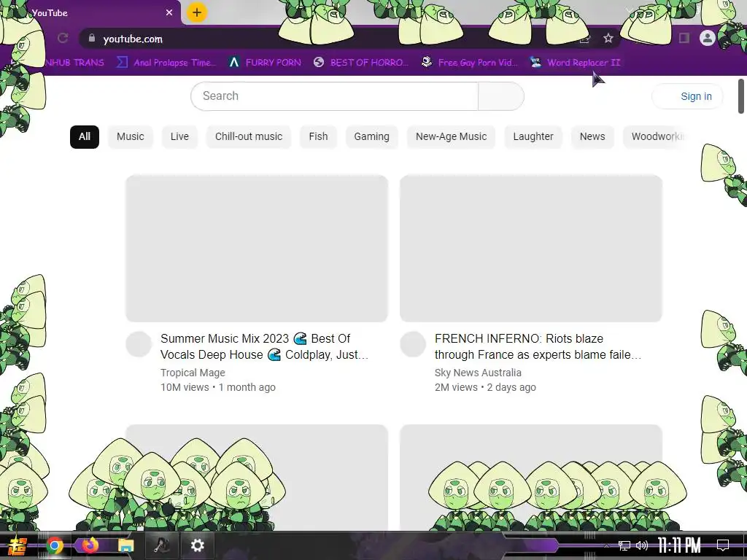Select the Woodworking chip
Image resolution: width=747 pixels, height=560 pixels.
click(655, 136)
